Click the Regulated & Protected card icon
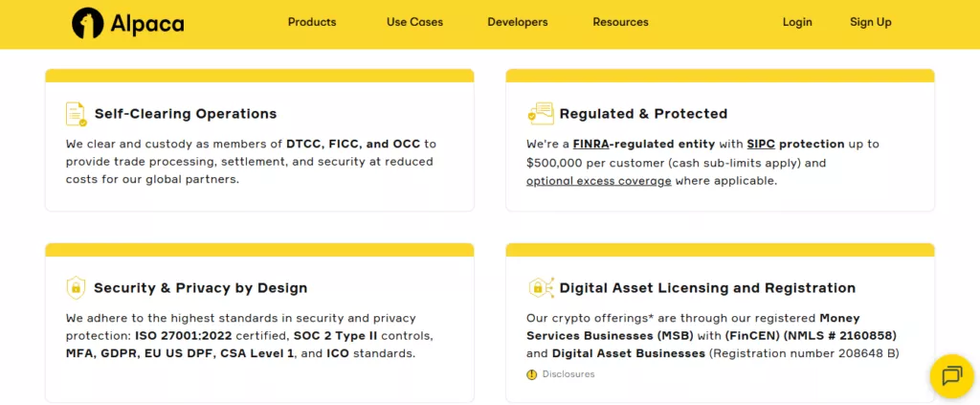This screenshot has width=980, height=405. tap(540, 114)
